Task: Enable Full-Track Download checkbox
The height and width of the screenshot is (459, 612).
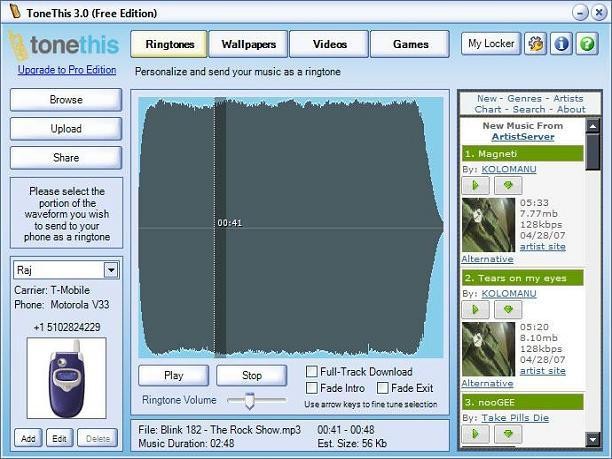Action: click(311, 371)
